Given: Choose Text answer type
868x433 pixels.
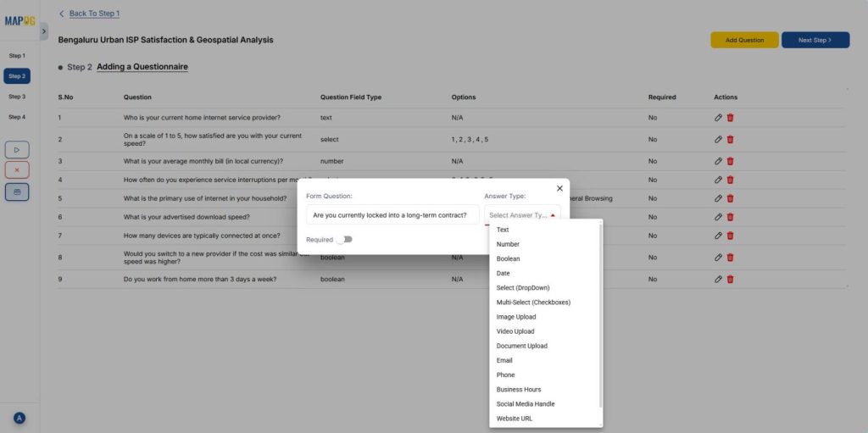Looking at the screenshot, I should tap(545, 230).
